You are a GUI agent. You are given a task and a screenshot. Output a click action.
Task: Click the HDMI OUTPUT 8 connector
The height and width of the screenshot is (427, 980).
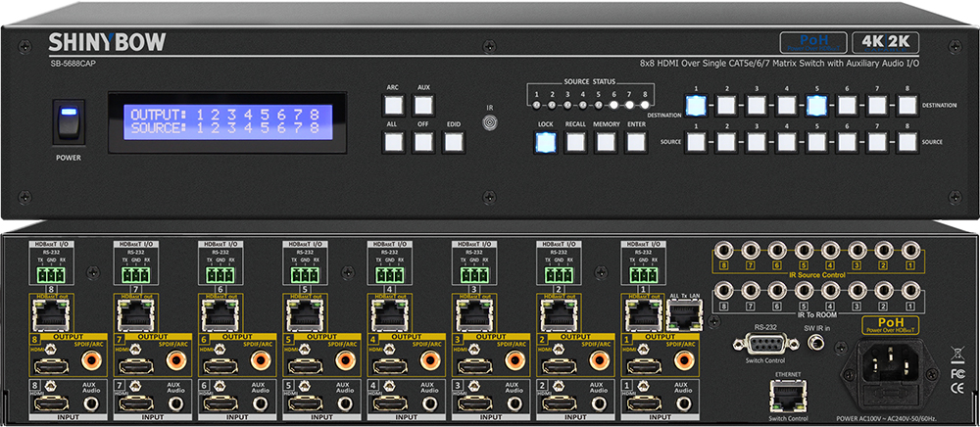tap(50, 366)
